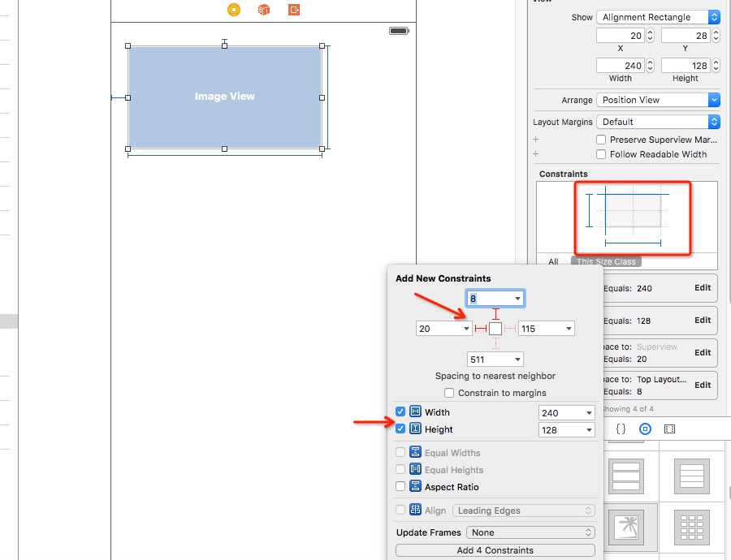The image size is (731, 560).
Task: Click the plus button beside Preserve Superview Margins
Action: 536,140
